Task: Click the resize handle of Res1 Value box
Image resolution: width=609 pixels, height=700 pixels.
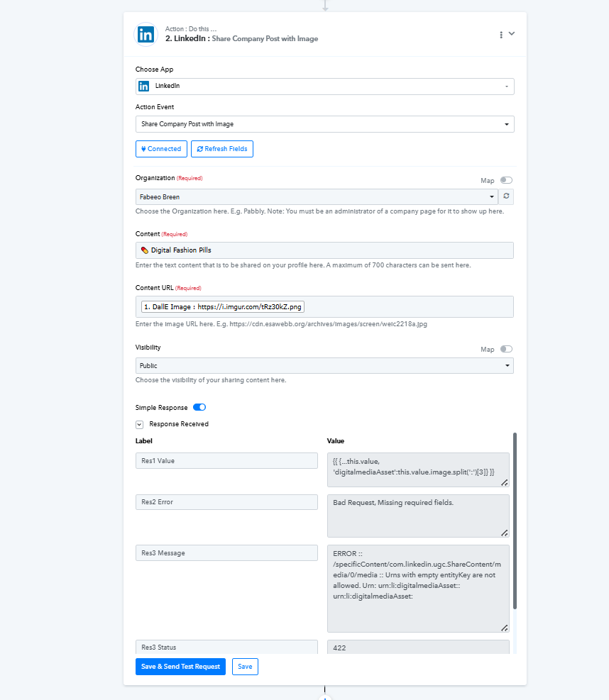Action: tap(505, 482)
